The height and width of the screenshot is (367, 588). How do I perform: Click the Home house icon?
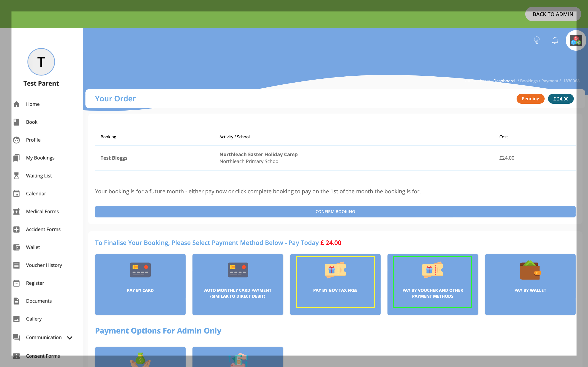(x=17, y=104)
